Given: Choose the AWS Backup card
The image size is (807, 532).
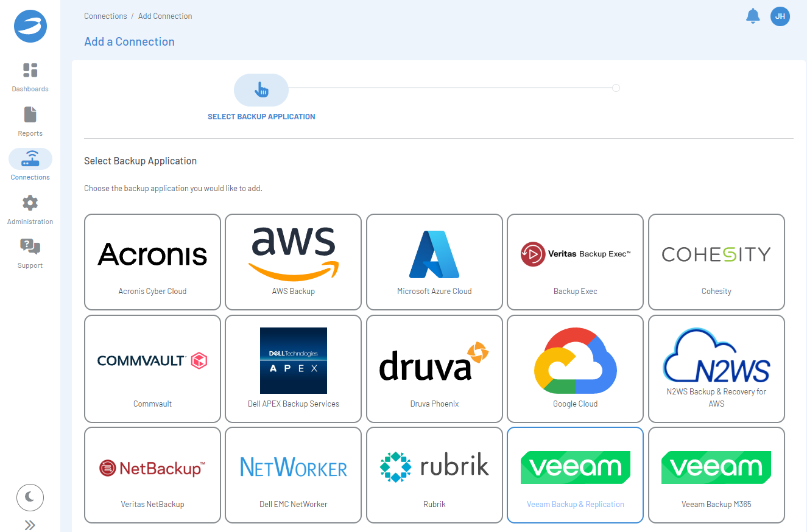Looking at the screenshot, I should (294, 262).
